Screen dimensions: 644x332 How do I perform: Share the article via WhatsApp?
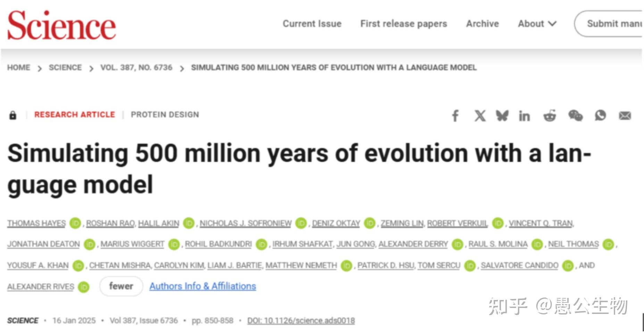click(x=600, y=116)
